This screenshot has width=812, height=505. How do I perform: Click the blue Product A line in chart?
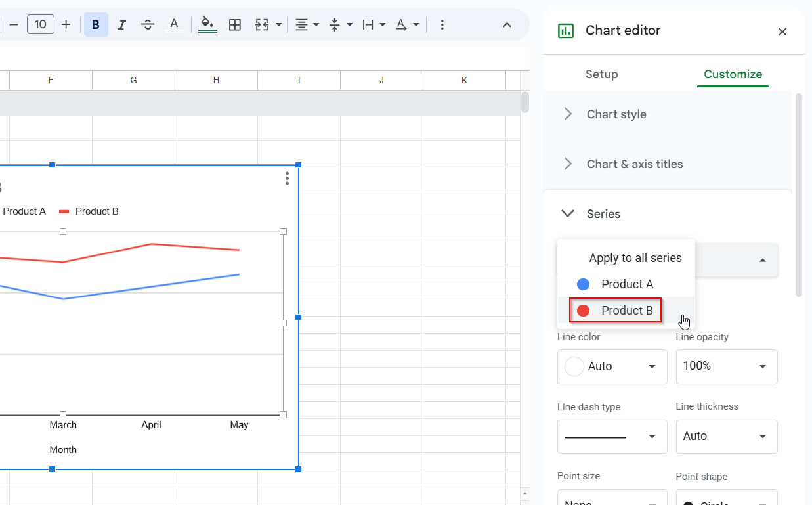pyautogui.click(x=152, y=287)
